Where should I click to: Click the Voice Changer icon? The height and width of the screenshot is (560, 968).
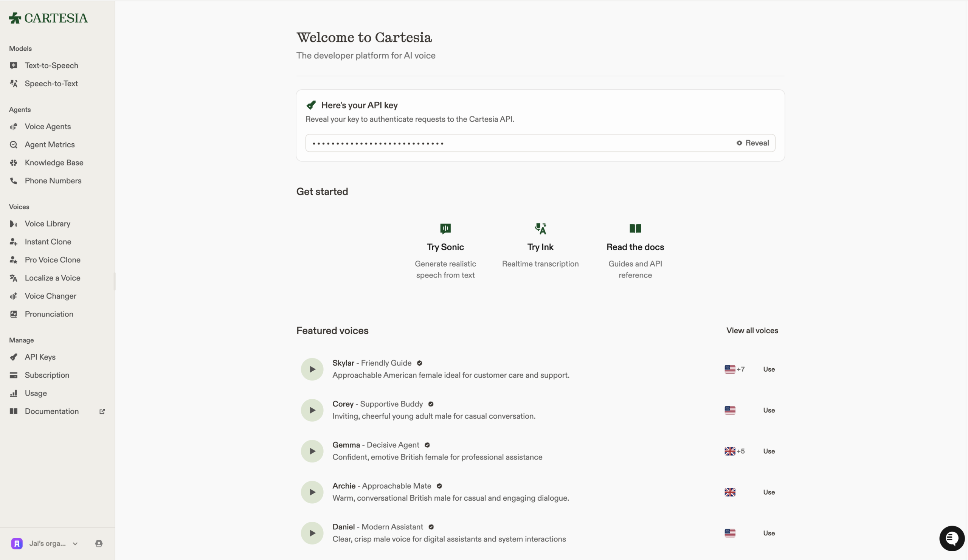click(x=14, y=296)
